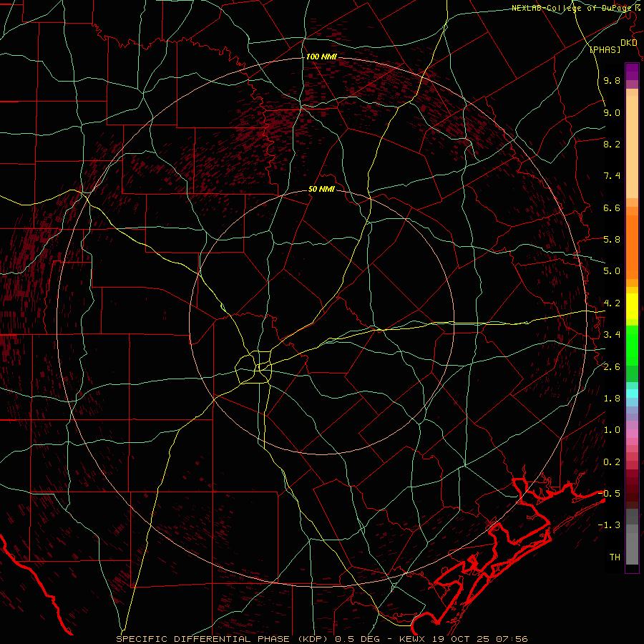Viewport: 644px width, 644px height.
Task: Pick the pink band of the color bar
Action: 632,434
